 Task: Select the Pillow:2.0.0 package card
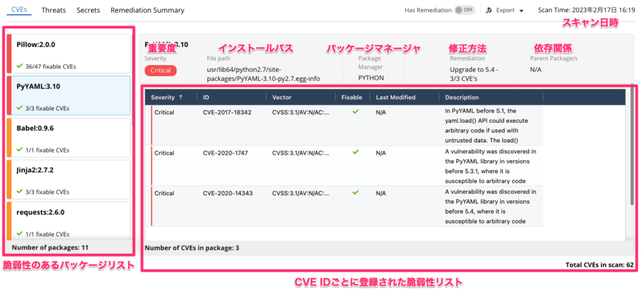(x=68, y=54)
